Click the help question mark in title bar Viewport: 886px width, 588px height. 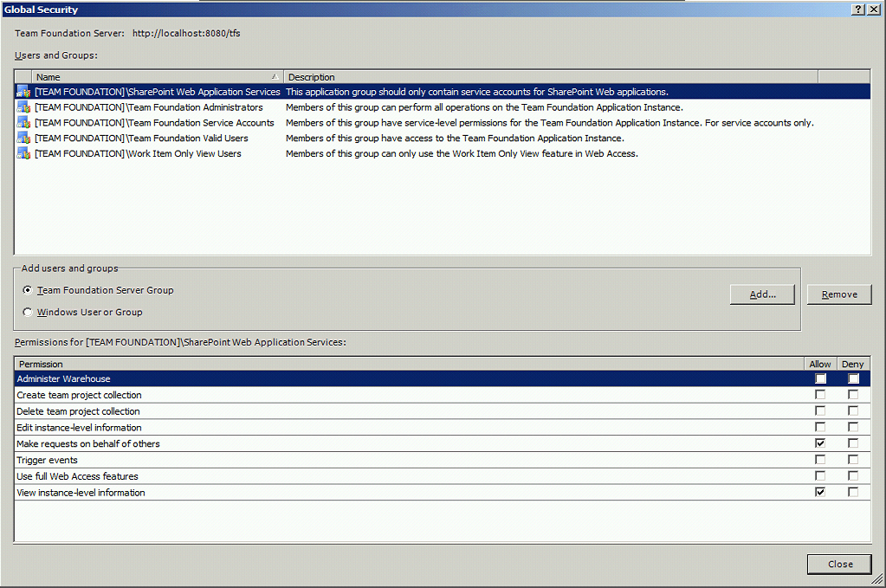(x=857, y=9)
